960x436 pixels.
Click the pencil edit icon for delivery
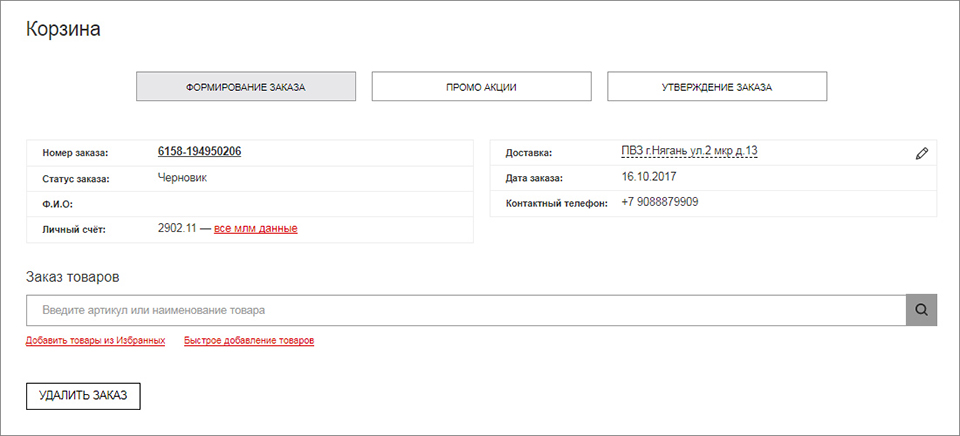(921, 154)
